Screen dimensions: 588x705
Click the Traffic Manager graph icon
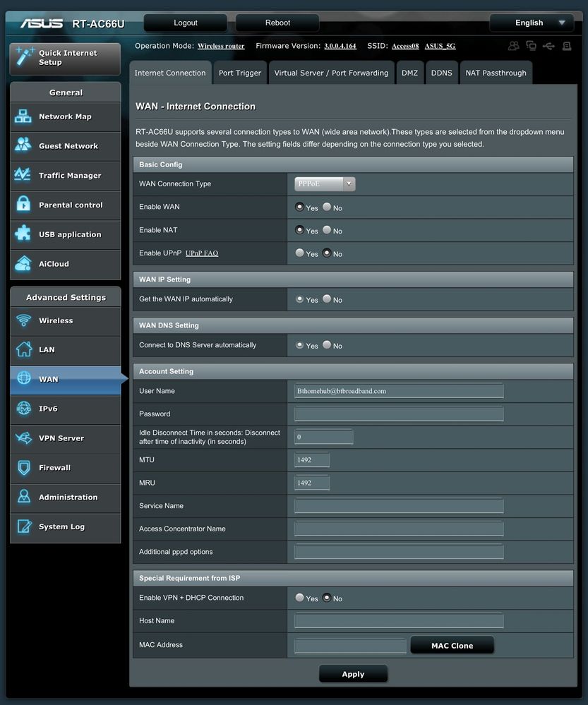(x=23, y=174)
